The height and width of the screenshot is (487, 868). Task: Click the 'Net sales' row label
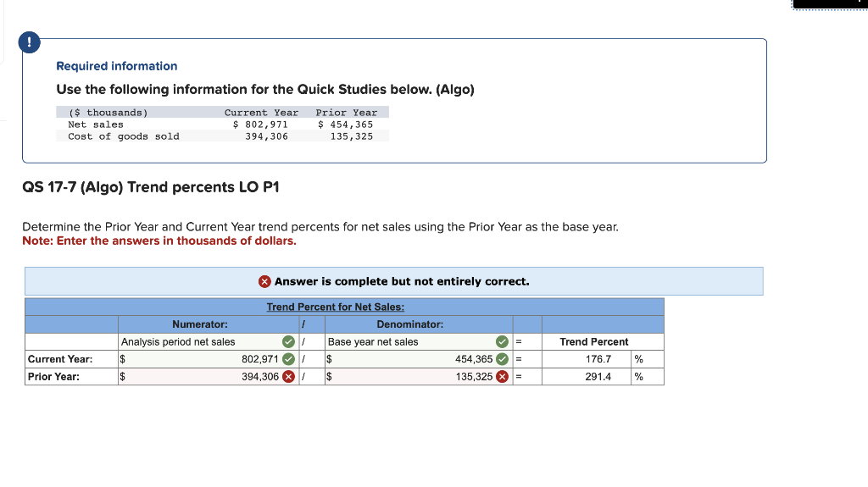coord(96,125)
